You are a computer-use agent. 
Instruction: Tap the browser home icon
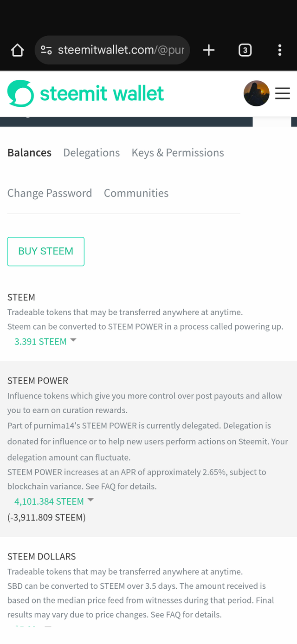coord(17,50)
